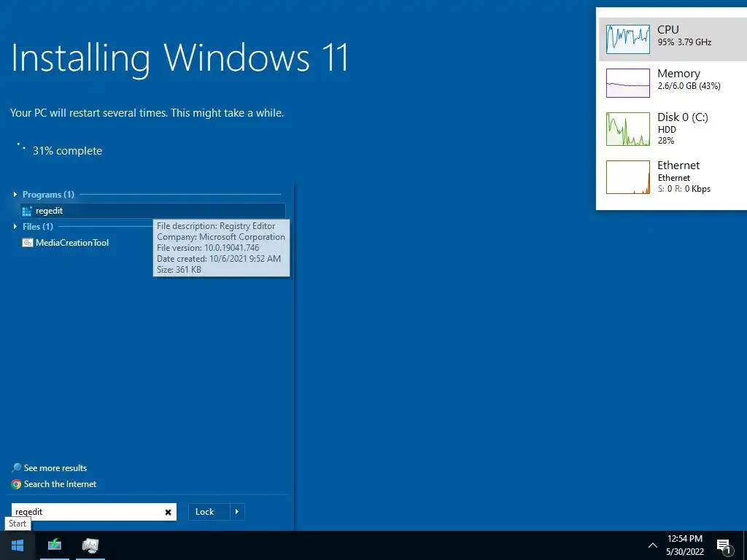747x560 pixels.
Task: Open the Windows Start button
Action: [18, 545]
